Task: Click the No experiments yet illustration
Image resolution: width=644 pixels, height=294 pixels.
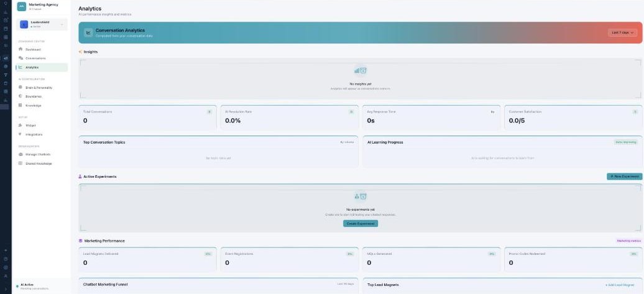Action: tap(360, 196)
